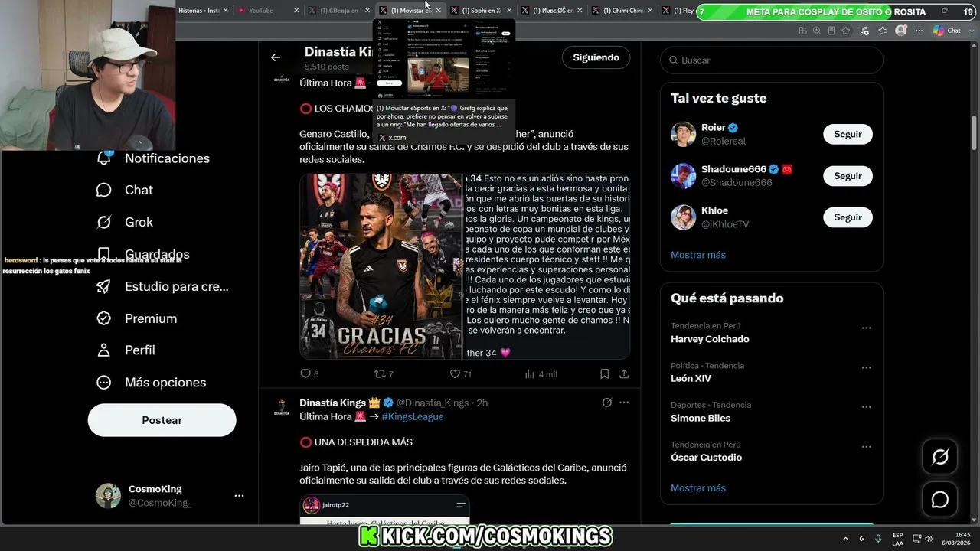
Task: Click the Premium verified badge icon
Action: tap(104, 318)
